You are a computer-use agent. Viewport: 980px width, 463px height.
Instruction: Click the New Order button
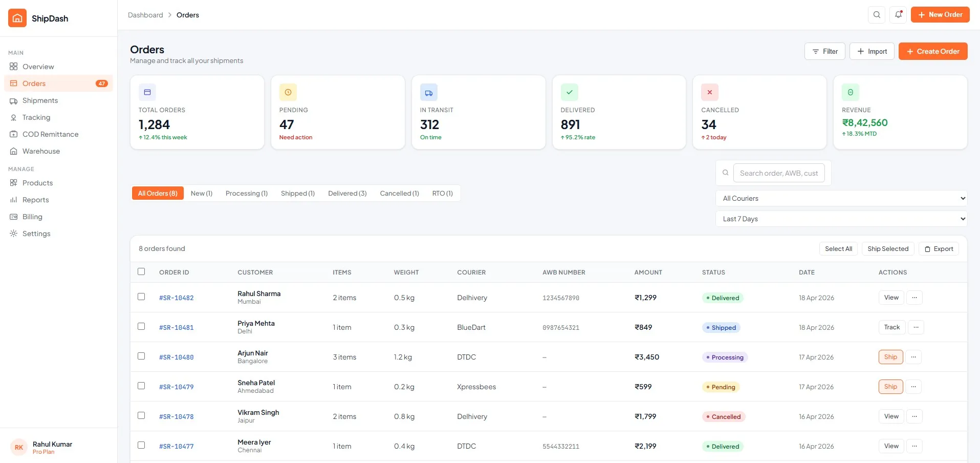tap(940, 15)
